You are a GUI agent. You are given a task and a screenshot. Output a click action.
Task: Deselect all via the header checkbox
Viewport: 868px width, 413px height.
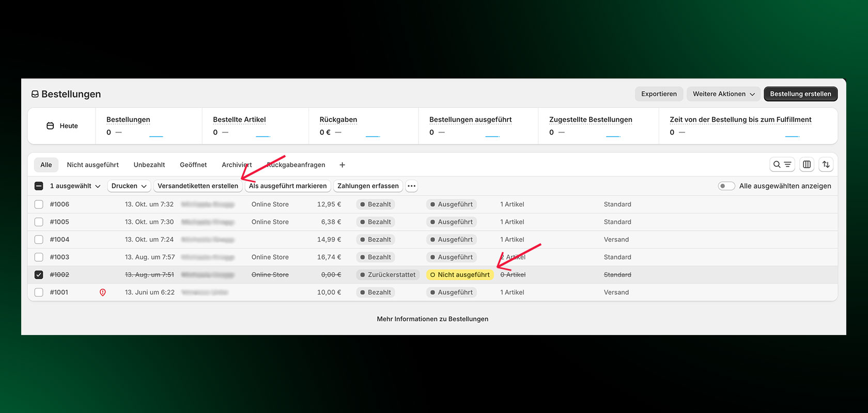coord(39,186)
